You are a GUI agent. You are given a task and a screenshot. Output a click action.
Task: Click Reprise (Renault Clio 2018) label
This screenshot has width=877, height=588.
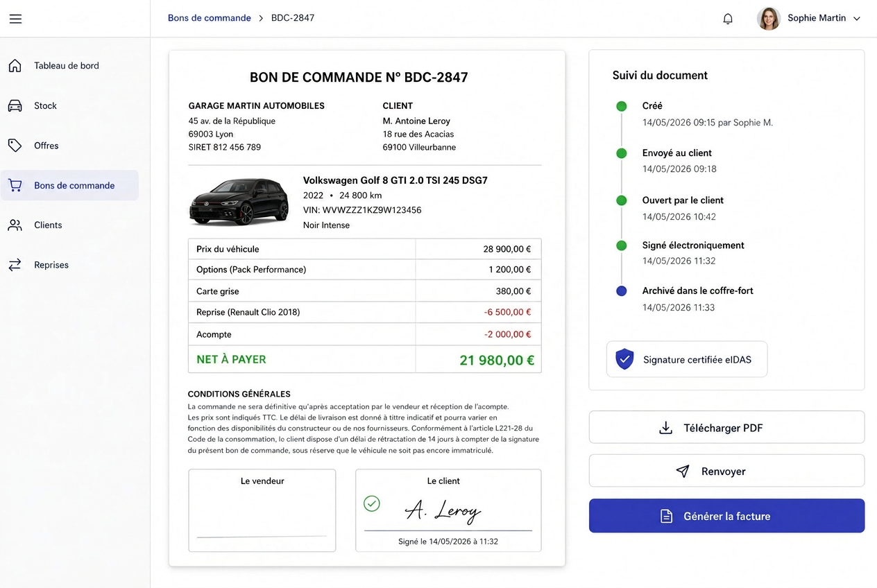point(248,312)
